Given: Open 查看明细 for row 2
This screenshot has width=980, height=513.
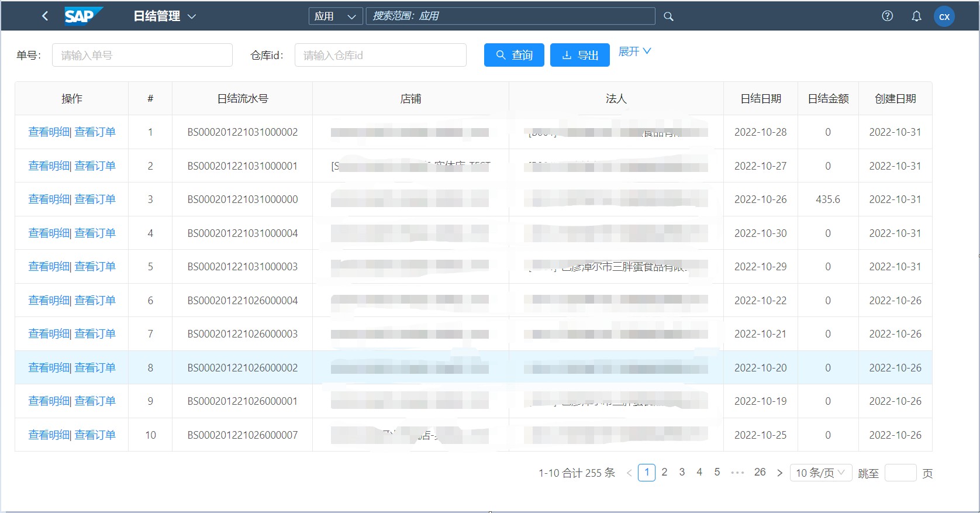Looking at the screenshot, I should coord(49,166).
